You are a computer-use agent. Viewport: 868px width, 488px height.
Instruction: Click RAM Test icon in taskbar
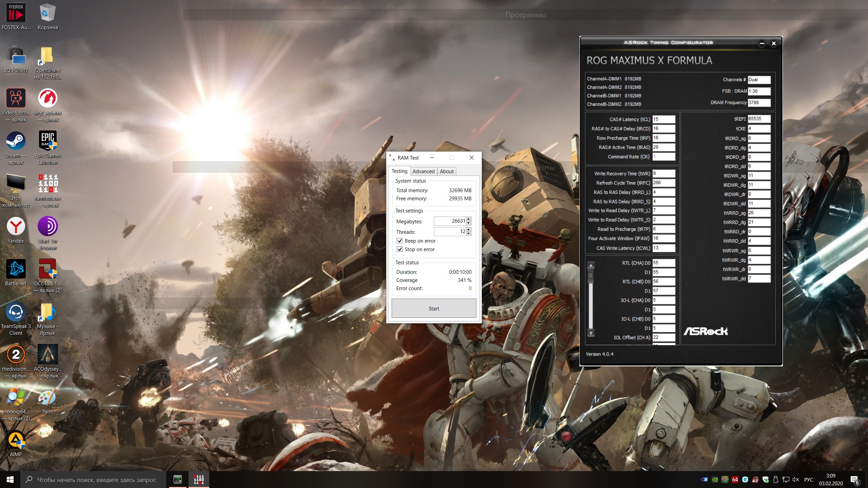coord(199,479)
